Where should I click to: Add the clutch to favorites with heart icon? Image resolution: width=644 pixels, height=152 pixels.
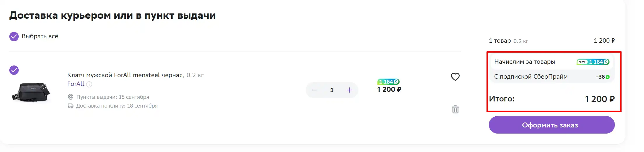pos(455,77)
